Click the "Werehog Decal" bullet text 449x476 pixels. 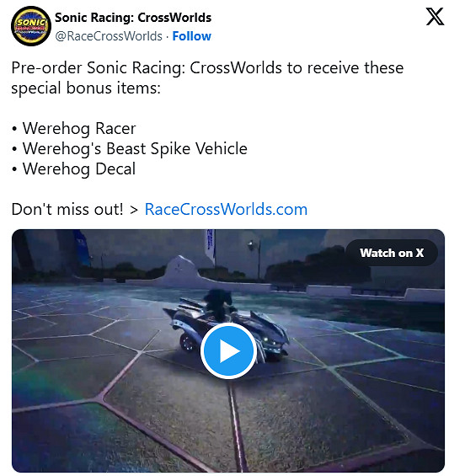[79, 169]
